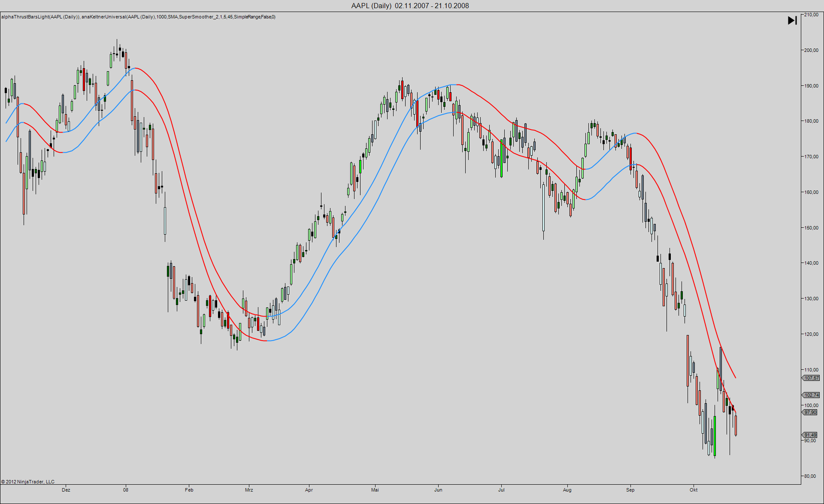This screenshot has height=504, width=824.
Task: Click the 80,00 price axis label
Action: [810, 476]
